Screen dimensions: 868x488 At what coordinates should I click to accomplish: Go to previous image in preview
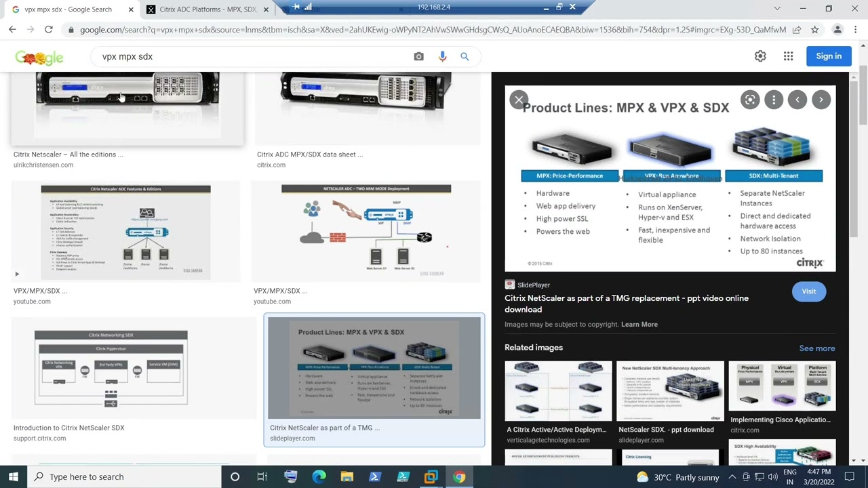coord(797,100)
